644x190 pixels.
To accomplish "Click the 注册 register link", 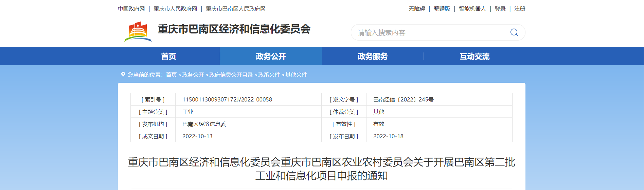I will coord(520,9).
